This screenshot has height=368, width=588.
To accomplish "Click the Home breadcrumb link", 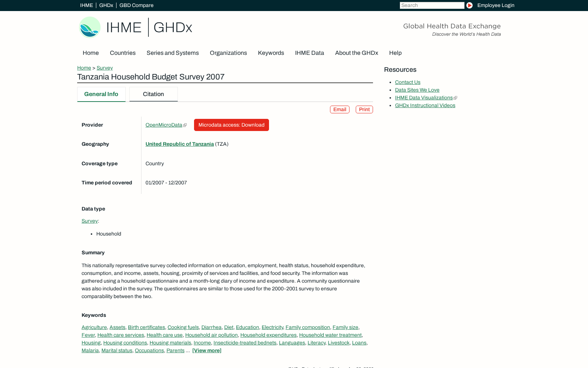I will [x=84, y=68].
